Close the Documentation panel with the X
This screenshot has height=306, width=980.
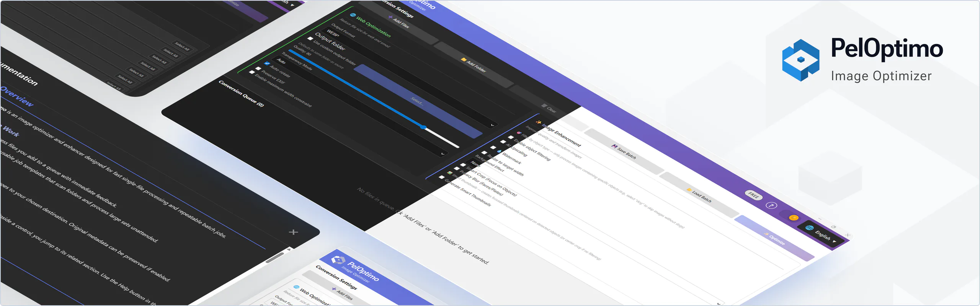tap(293, 232)
